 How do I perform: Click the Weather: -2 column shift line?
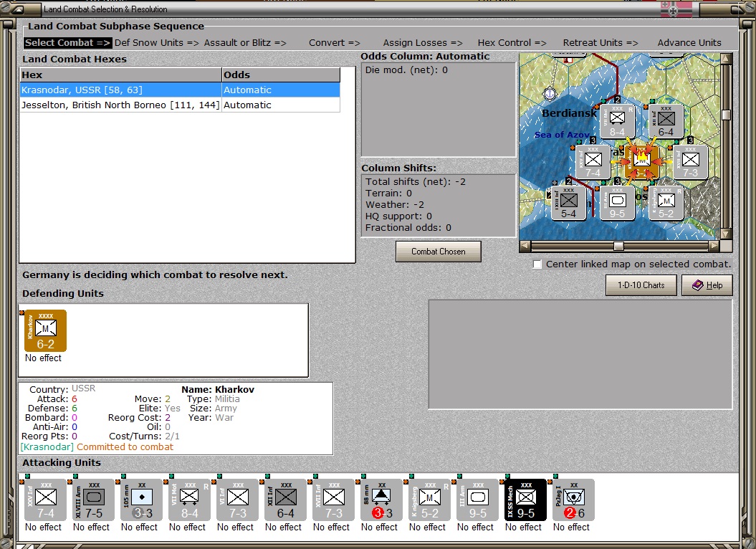click(x=394, y=204)
